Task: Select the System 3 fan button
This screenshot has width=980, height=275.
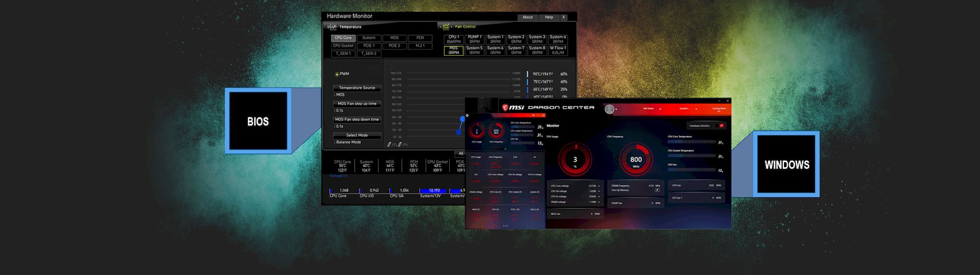Action: [537, 39]
